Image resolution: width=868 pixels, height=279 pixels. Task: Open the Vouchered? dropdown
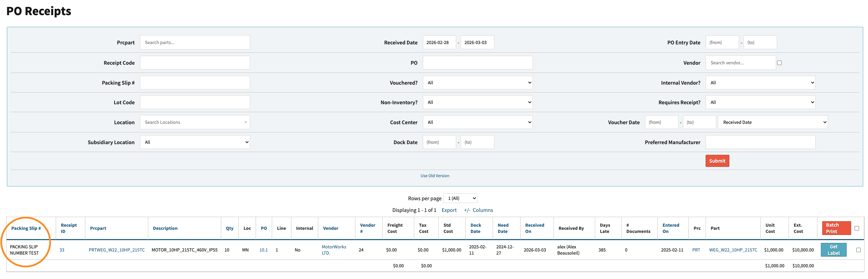coord(477,83)
